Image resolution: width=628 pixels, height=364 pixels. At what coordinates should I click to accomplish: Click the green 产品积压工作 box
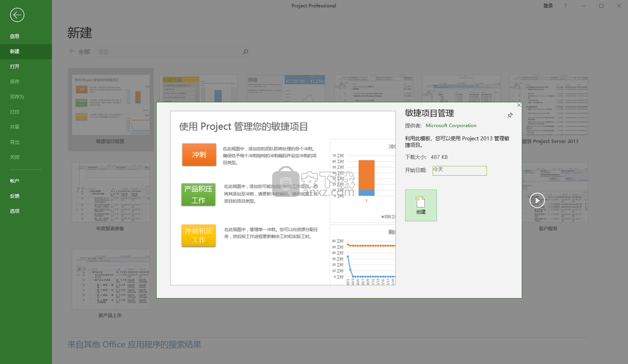198,195
